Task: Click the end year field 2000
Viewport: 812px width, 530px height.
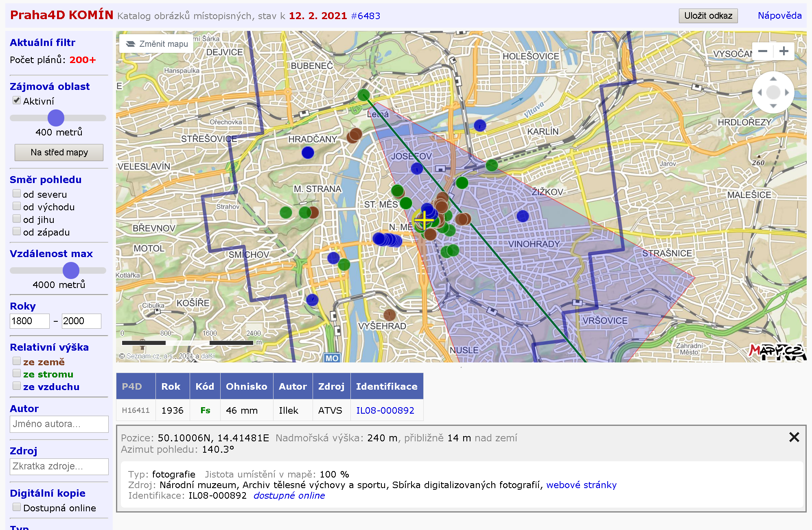Action: (x=81, y=321)
